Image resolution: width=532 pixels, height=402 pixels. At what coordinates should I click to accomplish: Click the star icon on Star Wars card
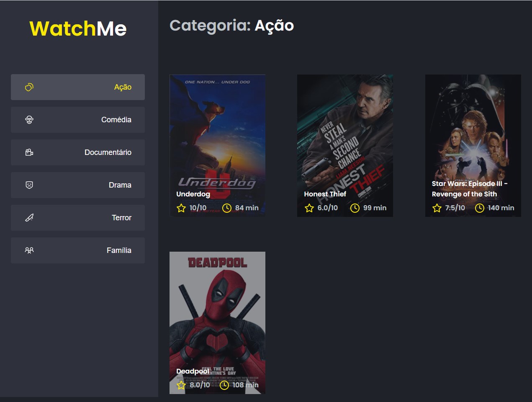pos(437,208)
